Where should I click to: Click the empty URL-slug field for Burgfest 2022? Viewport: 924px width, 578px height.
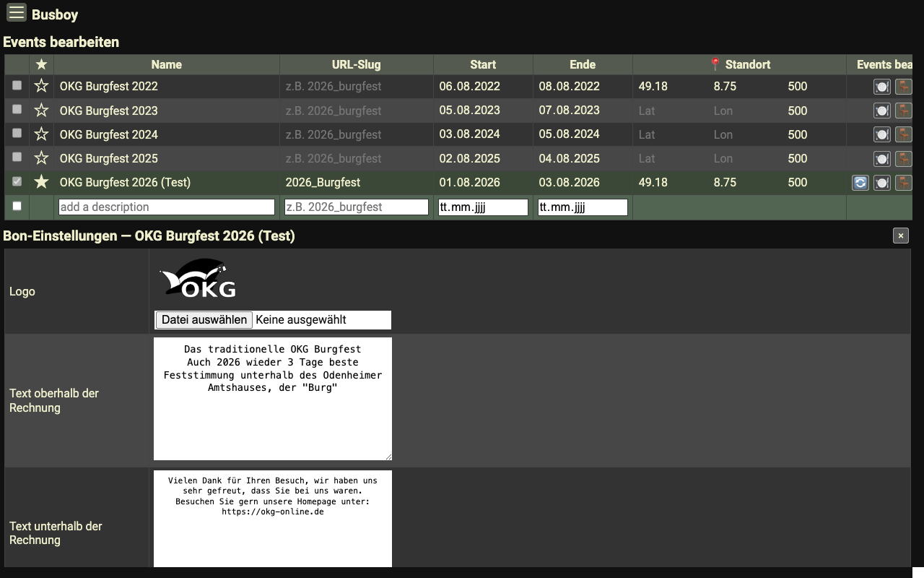357,87
